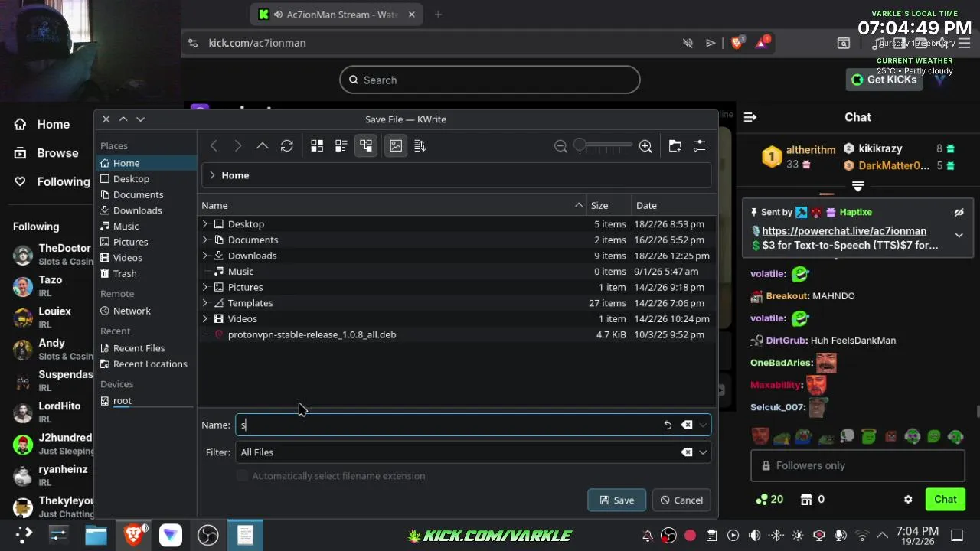Open Kick Following page
Screen dimensions: 980x551
pyautogui.click(x=52, y=181)
